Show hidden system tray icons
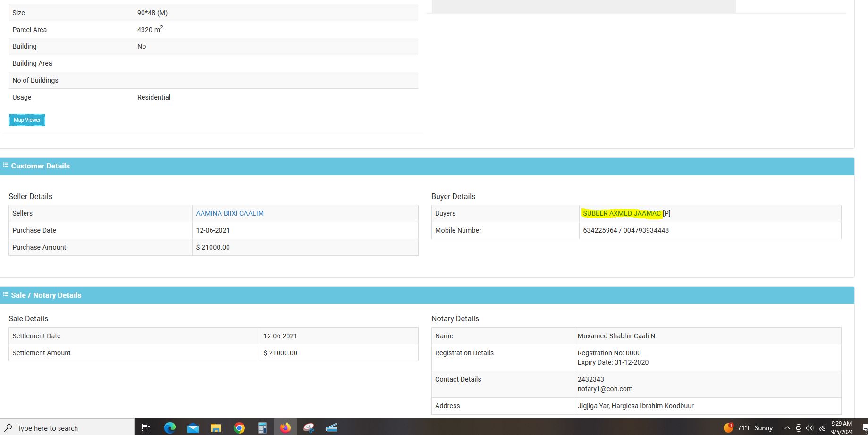The height and width of the screenshot is (435, 868). point(787,428)
